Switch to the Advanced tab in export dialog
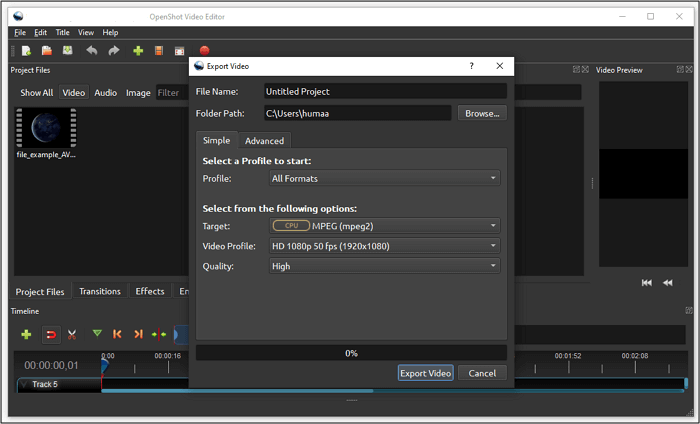The image size is (700, 424). (x=265, y=141)
